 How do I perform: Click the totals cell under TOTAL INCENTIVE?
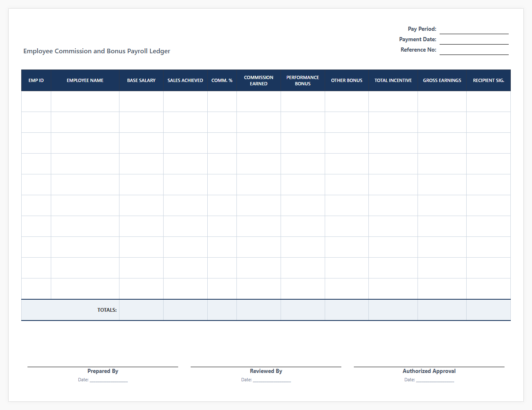(x=393, y=310)
